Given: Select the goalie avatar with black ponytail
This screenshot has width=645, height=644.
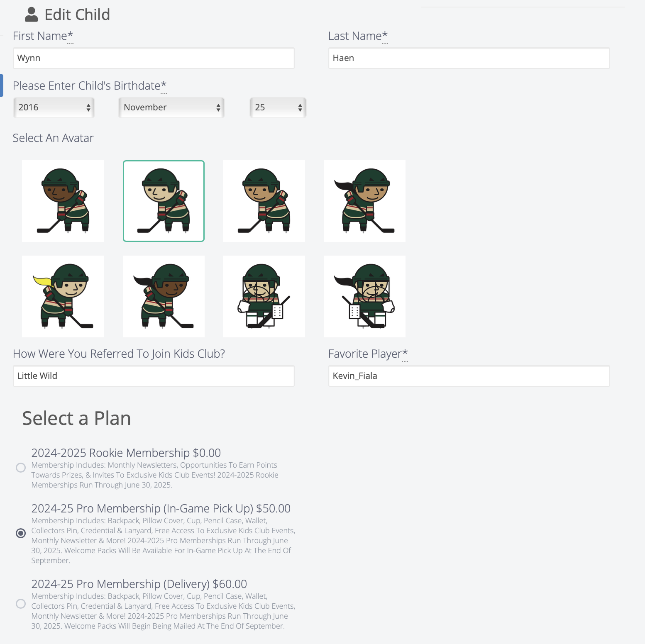Looking at the screenshot, I should [364, 296].
